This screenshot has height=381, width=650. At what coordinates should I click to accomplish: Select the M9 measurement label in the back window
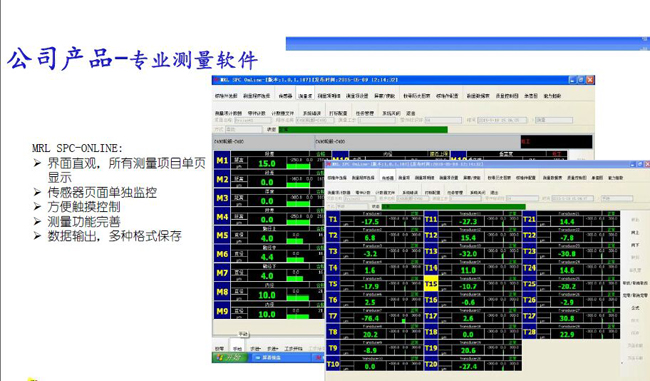[x=222, y=311]
